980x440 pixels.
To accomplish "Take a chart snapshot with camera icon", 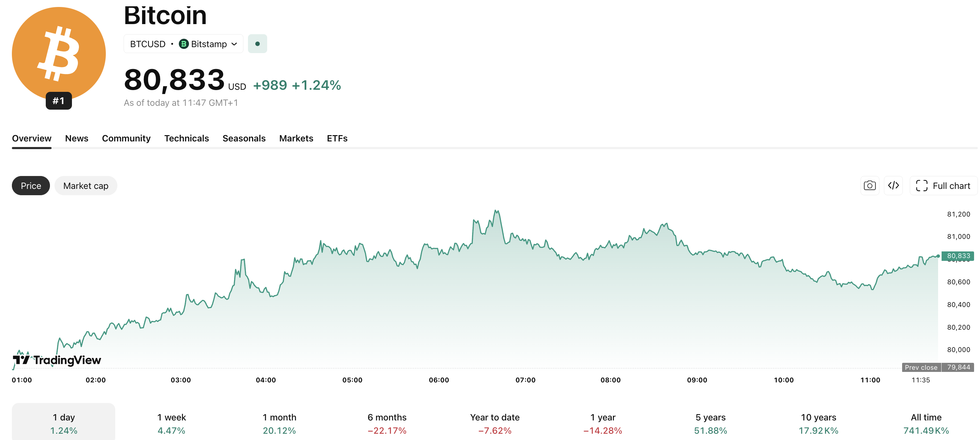I will coord(870,185).
